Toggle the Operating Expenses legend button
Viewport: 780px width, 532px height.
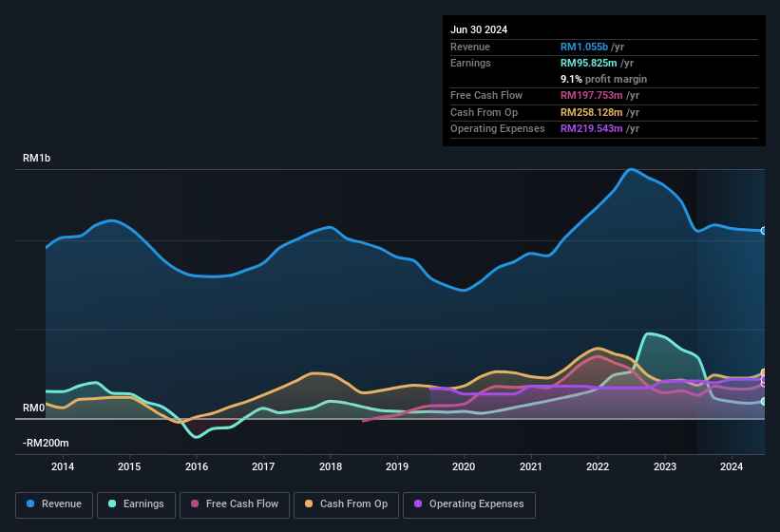point(468,504)
